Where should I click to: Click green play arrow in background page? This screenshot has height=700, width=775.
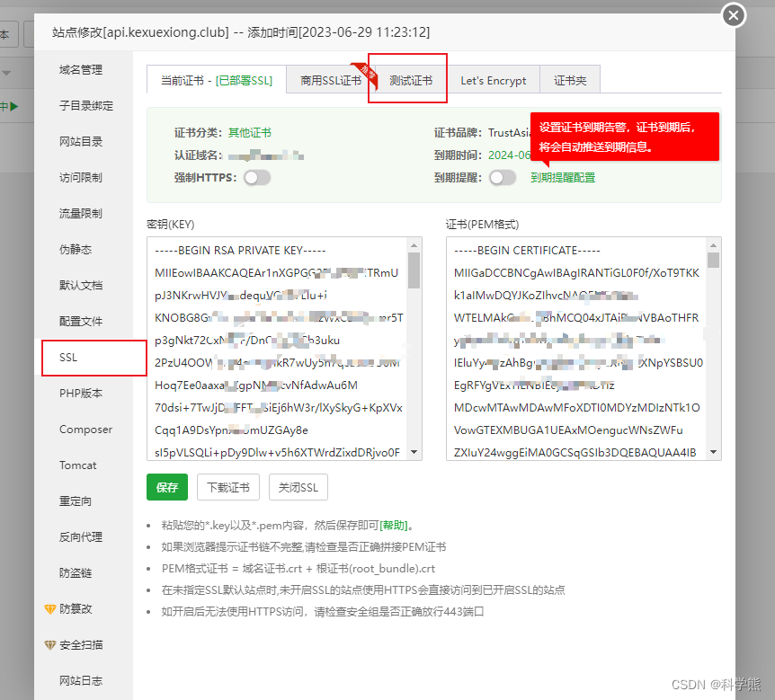click(x=13, y=106)
